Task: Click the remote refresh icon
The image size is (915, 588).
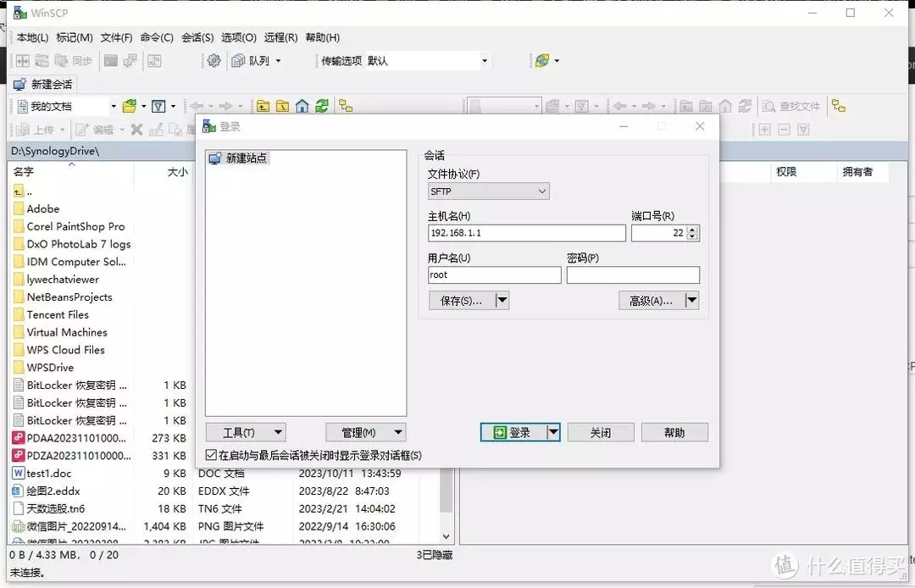Action: point(746,106)
